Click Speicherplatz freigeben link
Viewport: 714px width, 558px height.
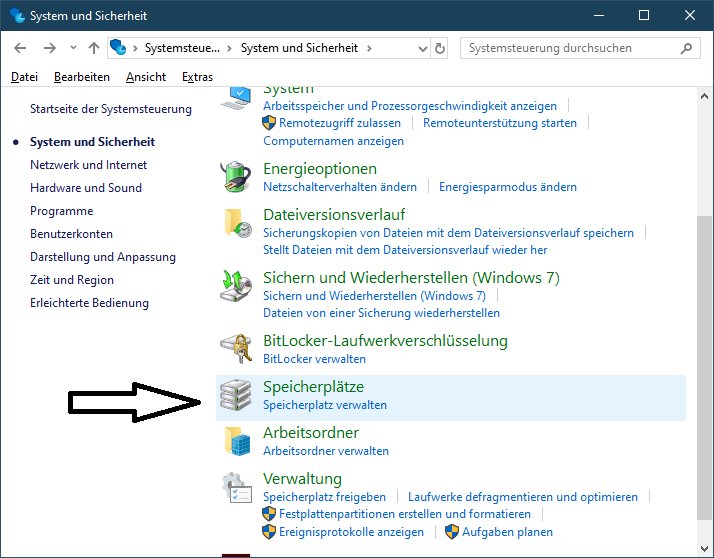pyautogui.click(x=324, y=497)
